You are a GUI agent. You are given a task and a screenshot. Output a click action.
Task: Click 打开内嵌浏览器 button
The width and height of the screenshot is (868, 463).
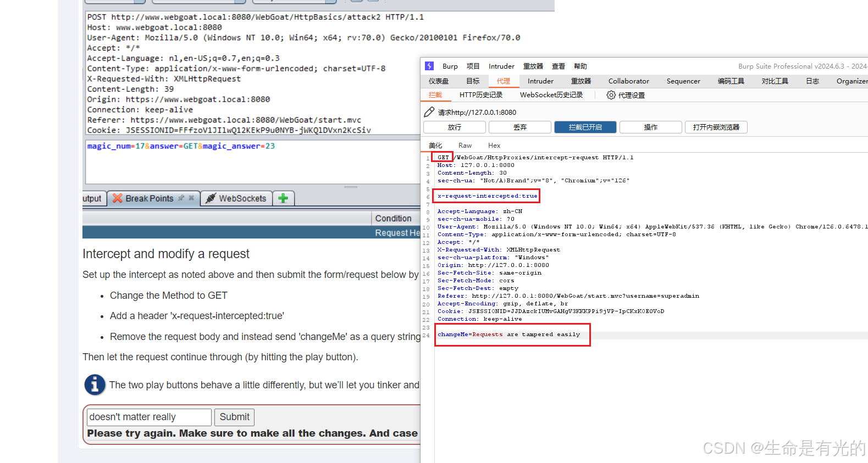pyautogui.click(x=716, y=127)
